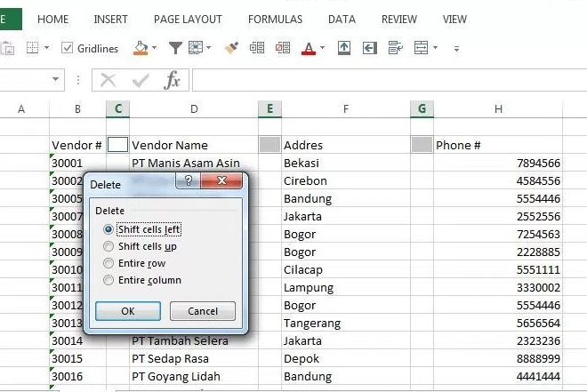Expand the Font Color dropdown arrow
The width and height of the screenshot is (587, 392).
point(322,48)
